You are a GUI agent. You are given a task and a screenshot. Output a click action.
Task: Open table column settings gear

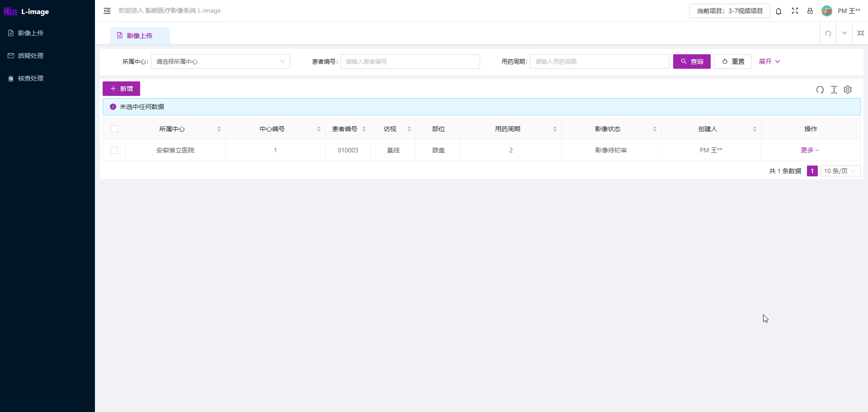tap(848, 90)
